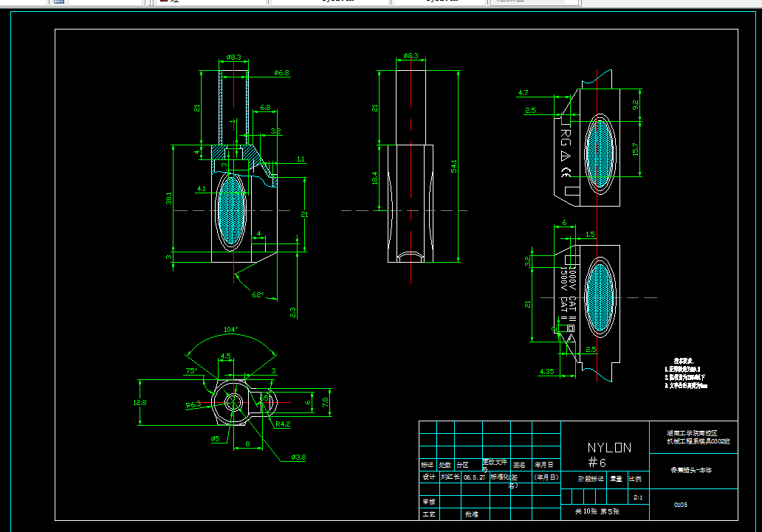762x532 pixels.
Task: Select the 15.7 vertical dimension
Action: click(x=635, y=149)
